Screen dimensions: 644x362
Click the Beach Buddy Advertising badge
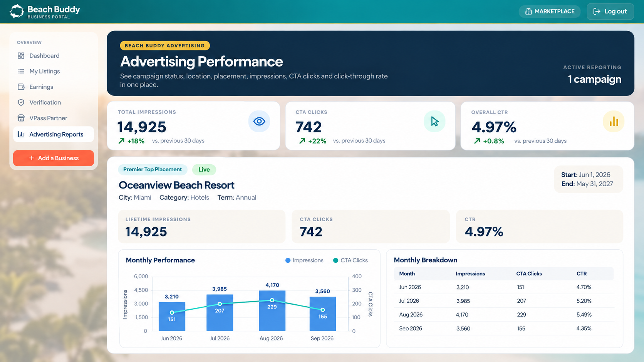point(165,45)
